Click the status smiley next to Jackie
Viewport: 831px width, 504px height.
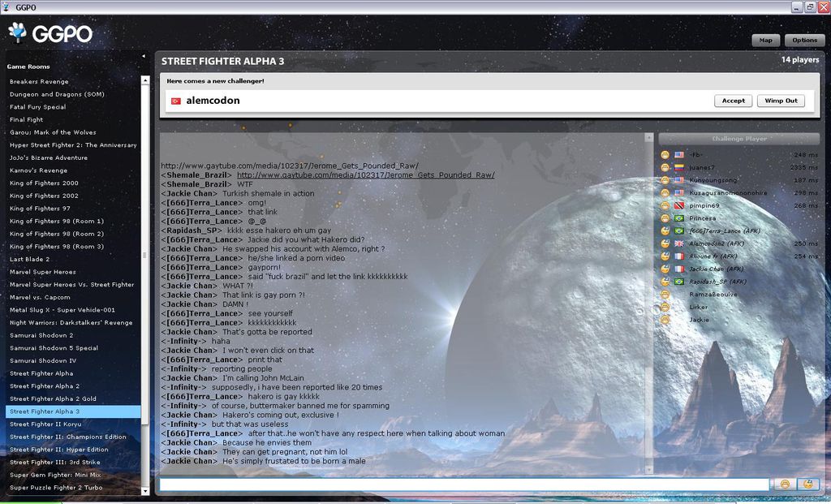(665, 320)
